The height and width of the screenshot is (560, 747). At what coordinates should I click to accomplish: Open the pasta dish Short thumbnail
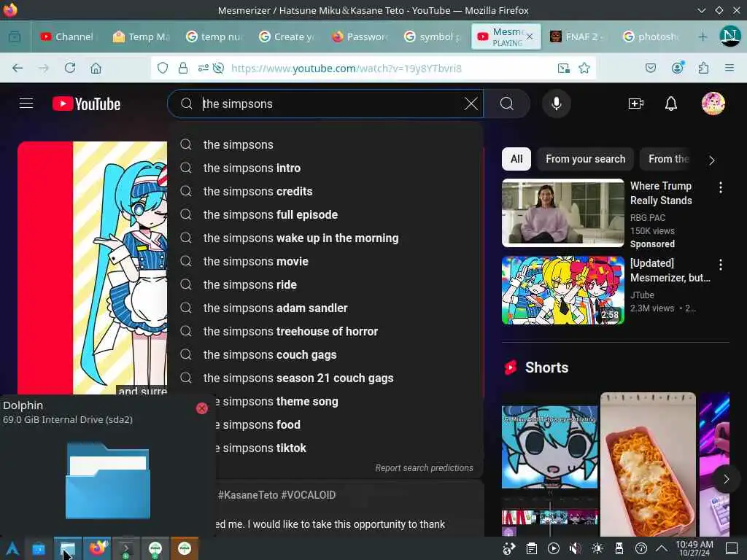(648, 464)
